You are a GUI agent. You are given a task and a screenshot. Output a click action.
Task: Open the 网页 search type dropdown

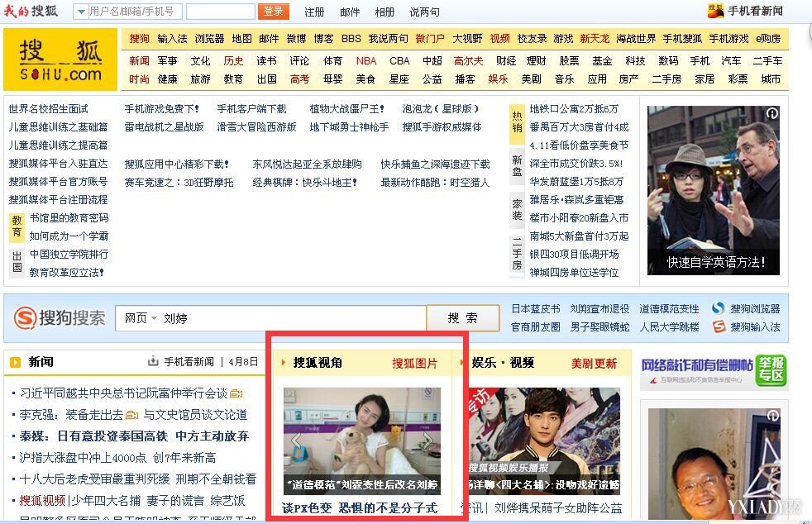click(140, 318)
